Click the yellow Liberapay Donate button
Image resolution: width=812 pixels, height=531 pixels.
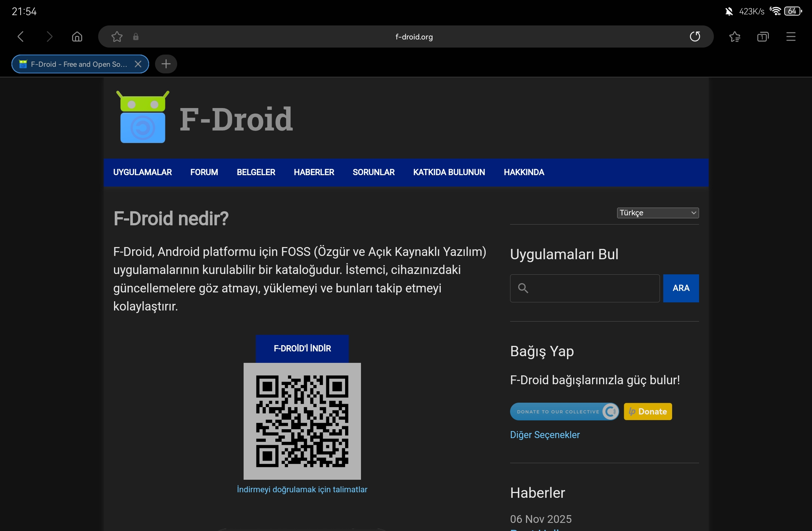(x=648, y=412)
